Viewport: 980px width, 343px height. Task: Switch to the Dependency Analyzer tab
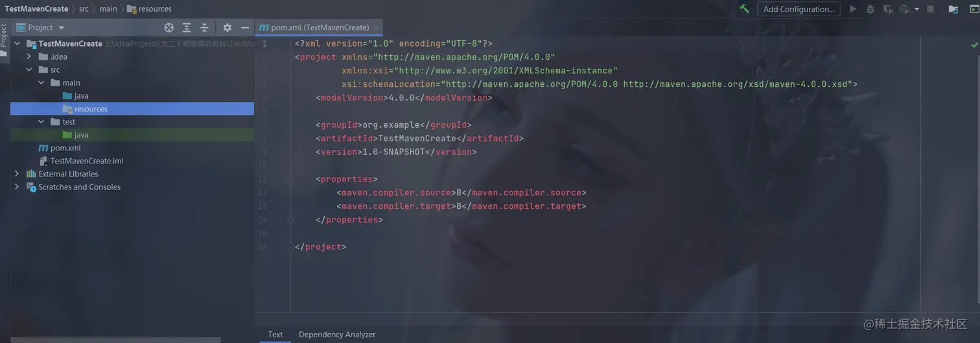[x=337, y=335]
